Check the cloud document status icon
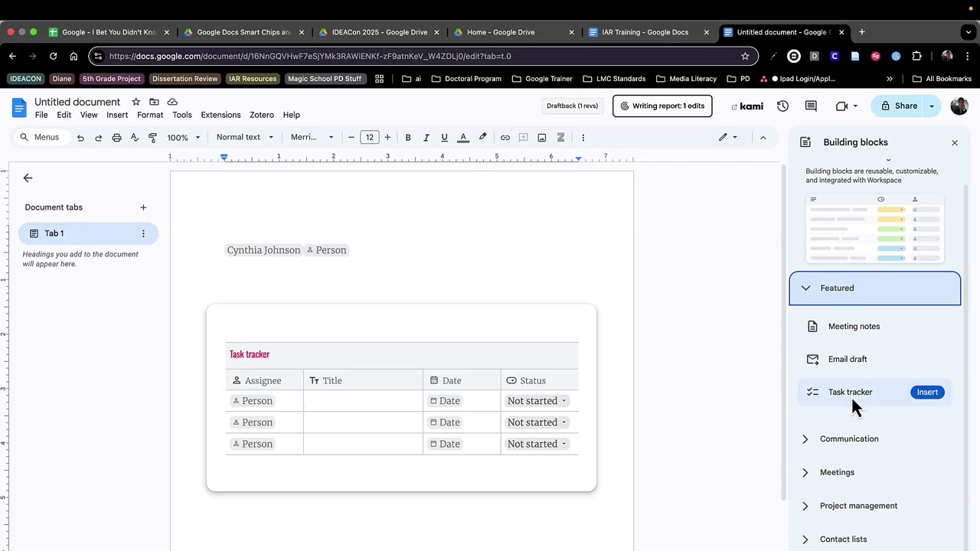980x551 pixels. (x=172, y=102)
